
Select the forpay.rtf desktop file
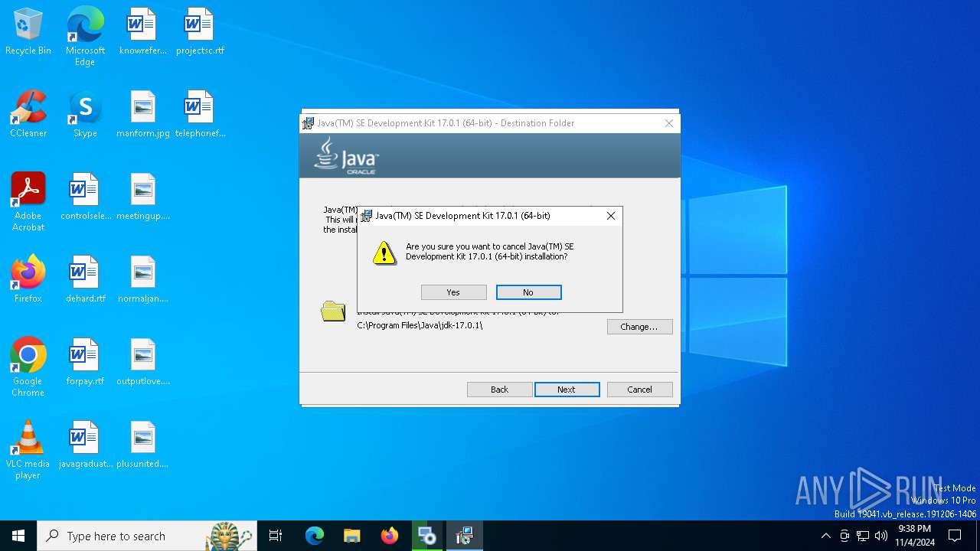(x=85, y=363)
